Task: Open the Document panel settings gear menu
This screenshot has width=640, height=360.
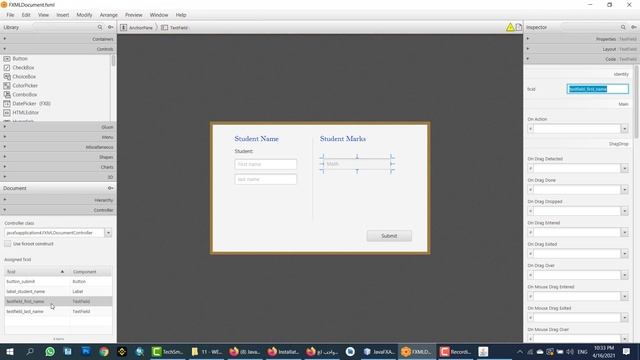Action: [110, 188]
